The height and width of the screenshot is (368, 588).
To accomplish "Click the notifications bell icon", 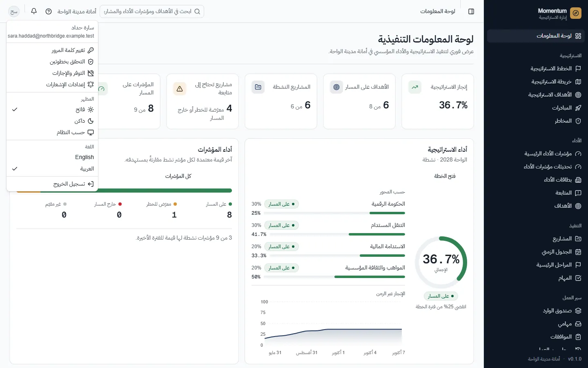I will 34,11.
